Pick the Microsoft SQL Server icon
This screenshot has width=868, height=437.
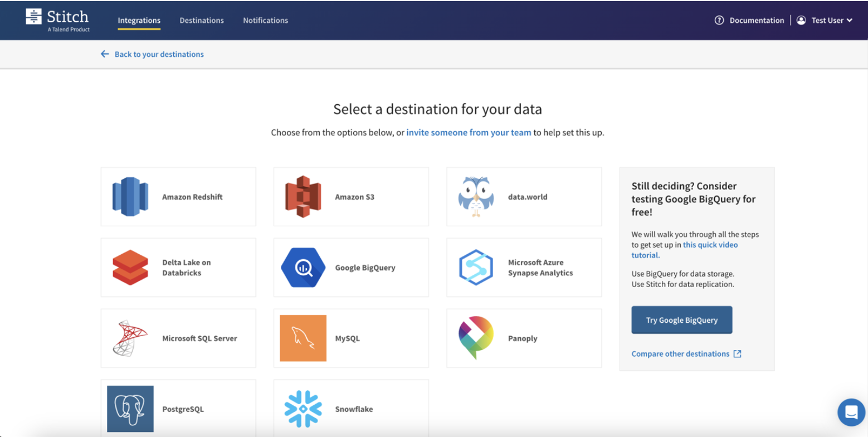130,338
